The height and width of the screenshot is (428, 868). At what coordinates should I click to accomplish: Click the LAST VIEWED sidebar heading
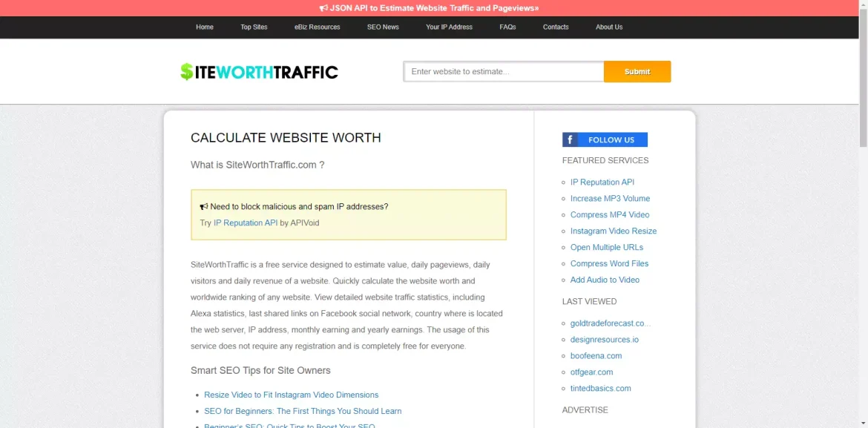point(590,302)
